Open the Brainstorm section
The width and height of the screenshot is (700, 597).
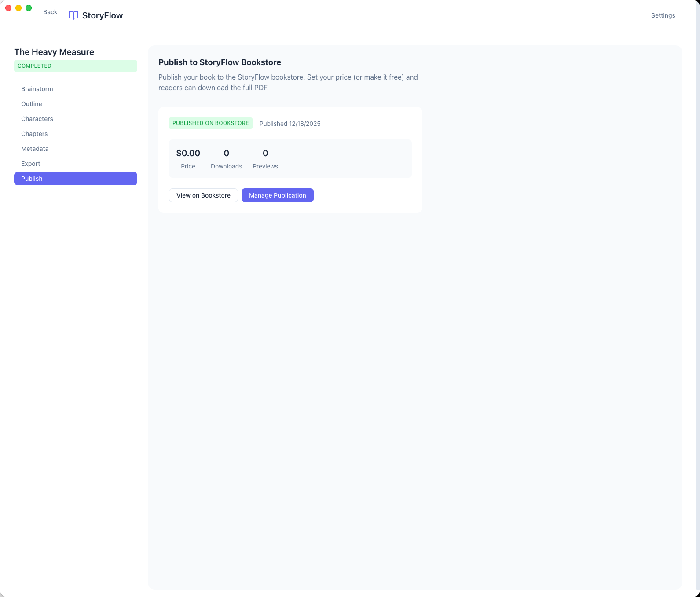click(37, 89)
